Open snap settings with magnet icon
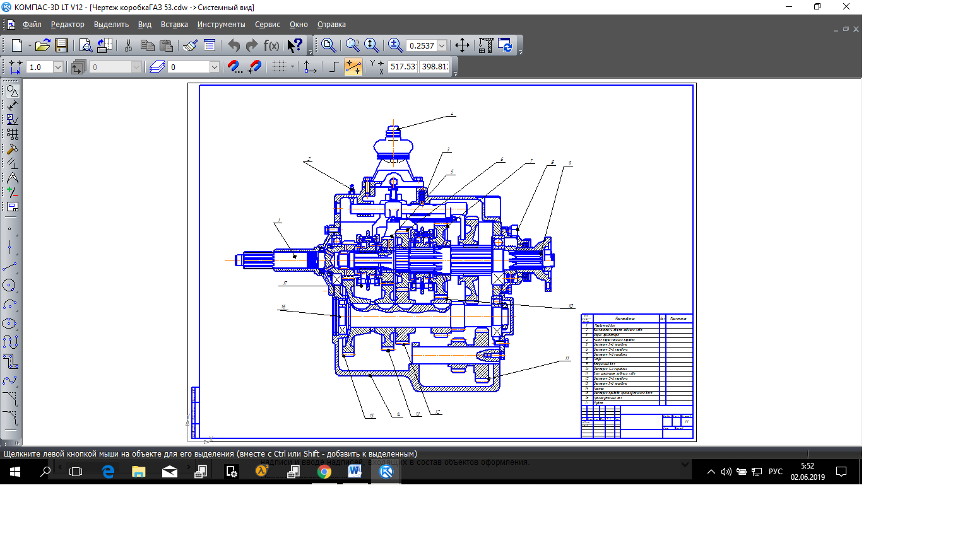This screenshot has height=560, width=977. [235, 67]
